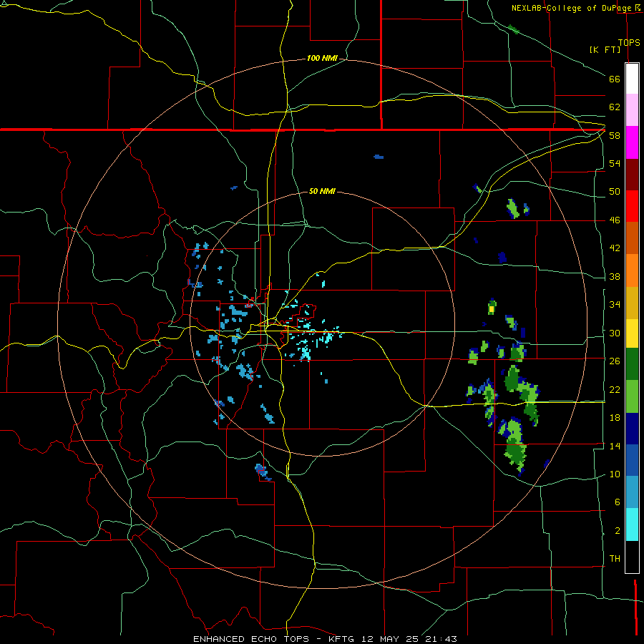The width and height of the screenshot is (644, 644).
Task: Click the '42' legend value
Action: point(615,248)
